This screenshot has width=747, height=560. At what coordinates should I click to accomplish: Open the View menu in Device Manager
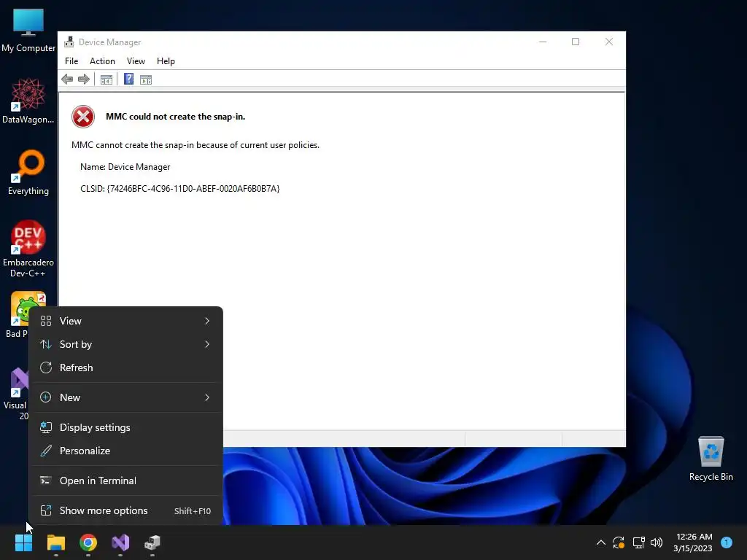tap(136, 61)
